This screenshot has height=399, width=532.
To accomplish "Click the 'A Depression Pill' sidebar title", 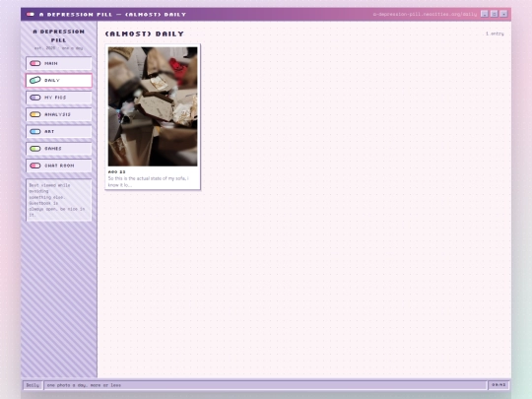I will [x=59, y=35].
